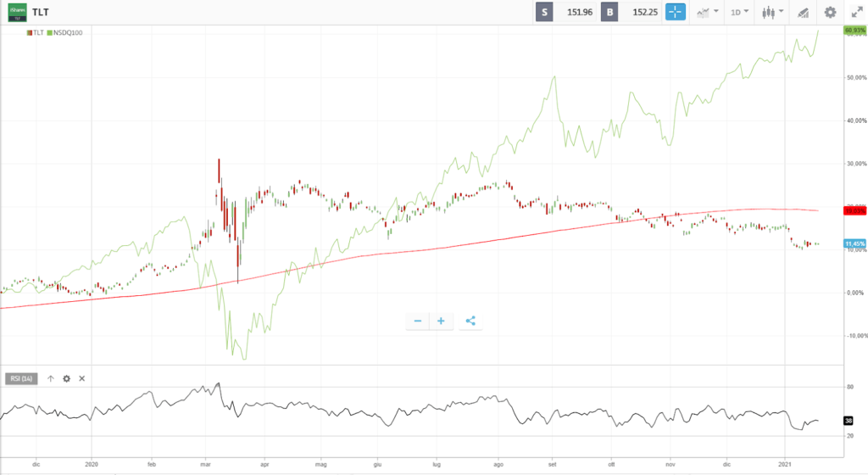Click the red 19.03% moving average label

[x=854, y=211]
